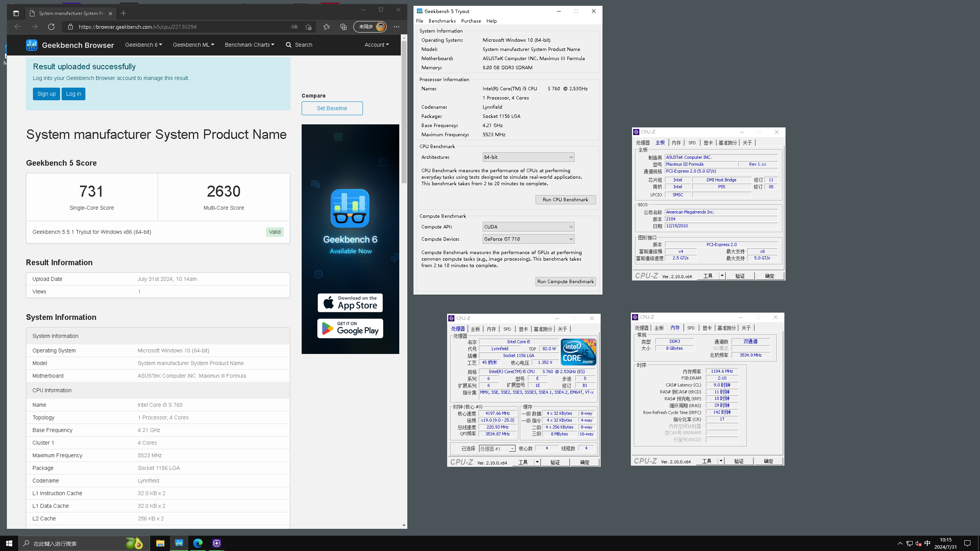Click the translate page icon in address bar
Viewport: 980px width, 551px height.
coord(294,27)
